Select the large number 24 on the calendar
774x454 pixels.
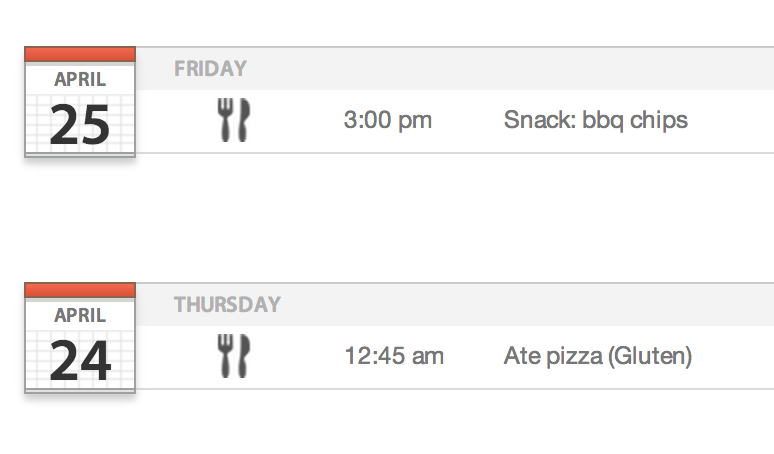(80, 360)
